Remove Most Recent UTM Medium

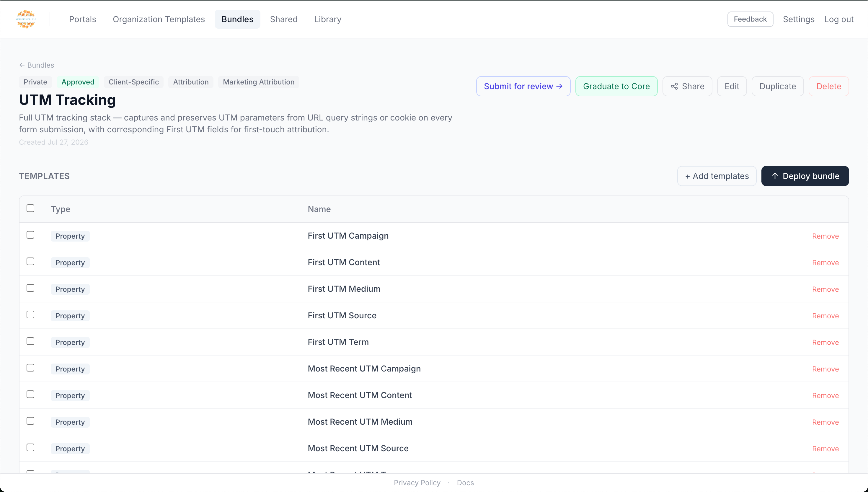(825, 422)
